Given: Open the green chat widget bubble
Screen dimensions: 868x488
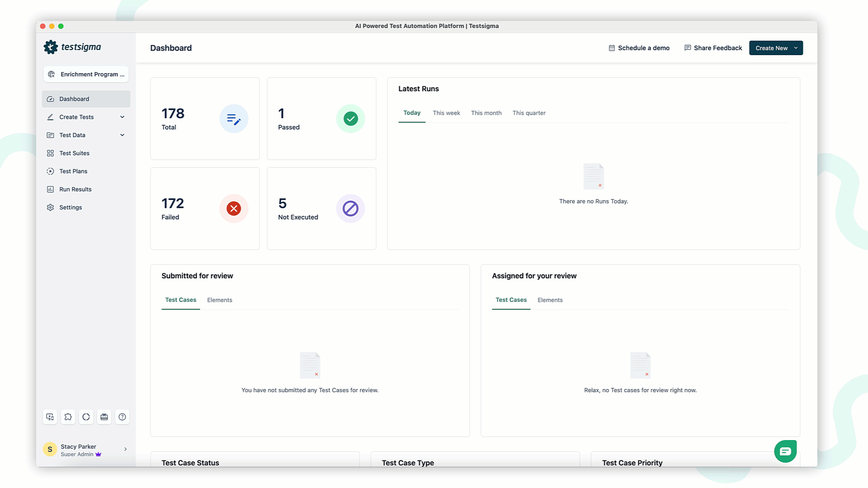Looking at the screenshot, I should click(x=785, y=451).
